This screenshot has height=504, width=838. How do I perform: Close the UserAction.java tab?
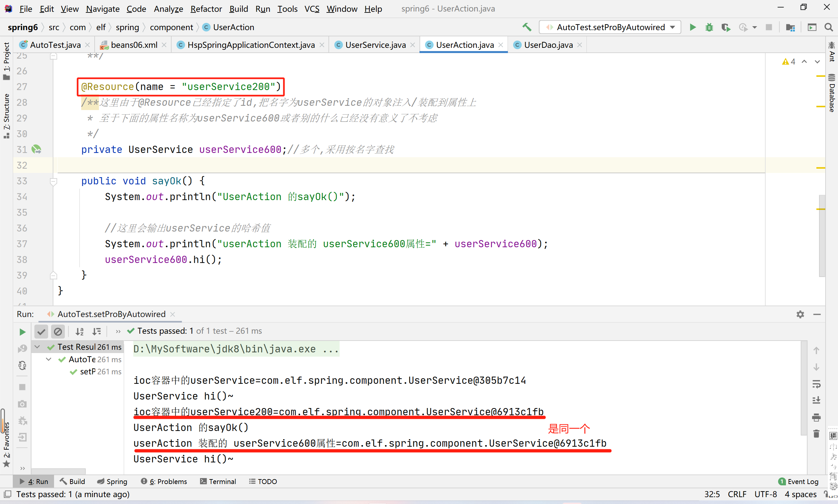point(500,45)
